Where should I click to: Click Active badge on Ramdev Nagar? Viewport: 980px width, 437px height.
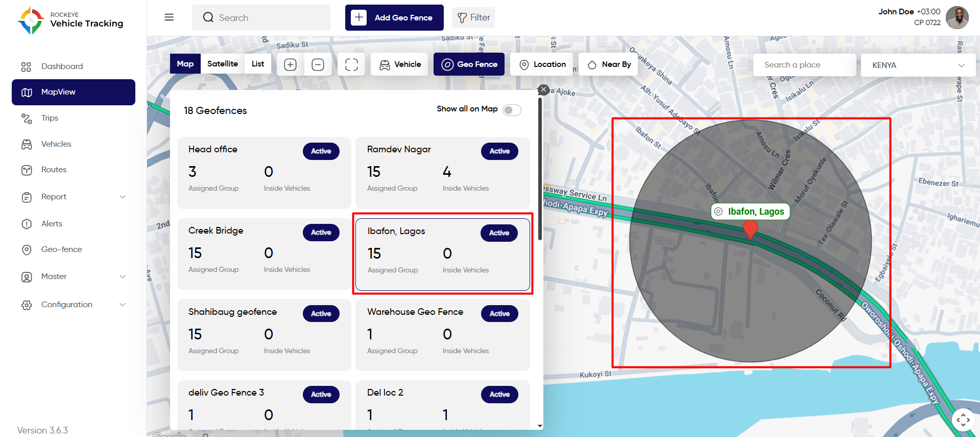pos(499,151)
